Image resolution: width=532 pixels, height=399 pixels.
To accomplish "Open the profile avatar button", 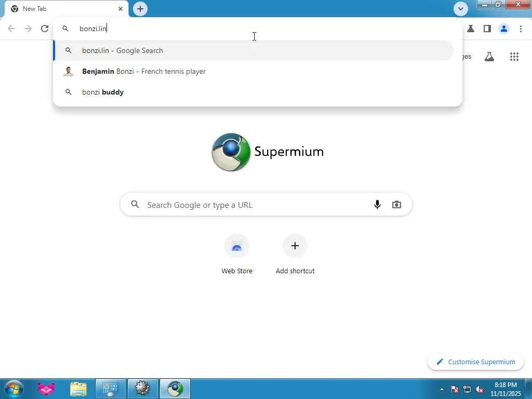I will (x=504, y=29).
